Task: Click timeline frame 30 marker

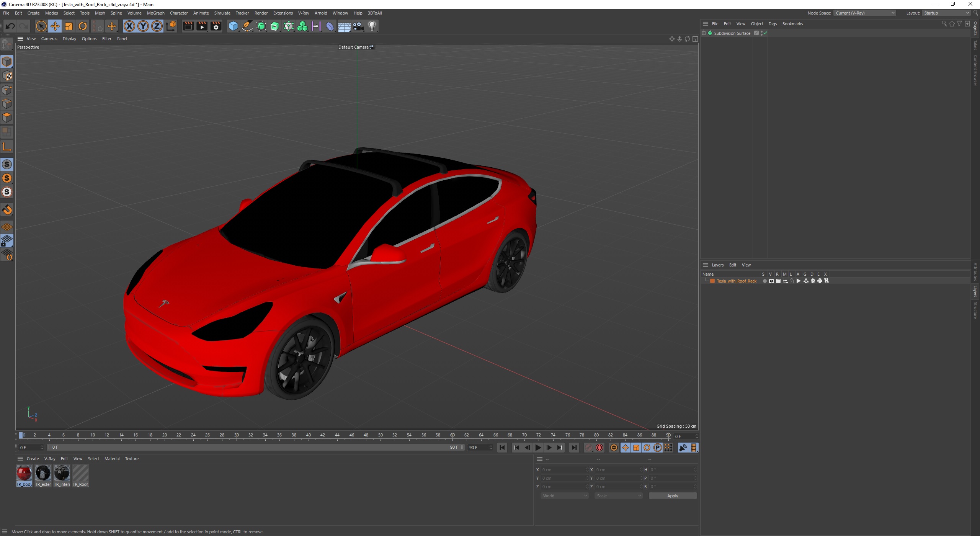Action: tap(237, 435)
